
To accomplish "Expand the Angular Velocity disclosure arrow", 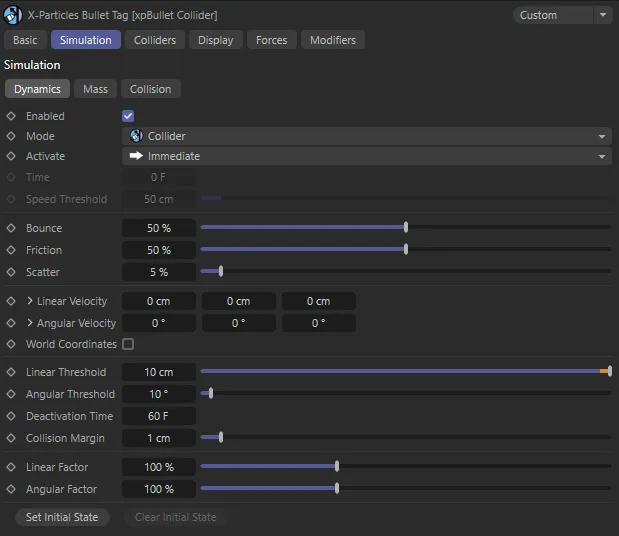I will point(30,323).
